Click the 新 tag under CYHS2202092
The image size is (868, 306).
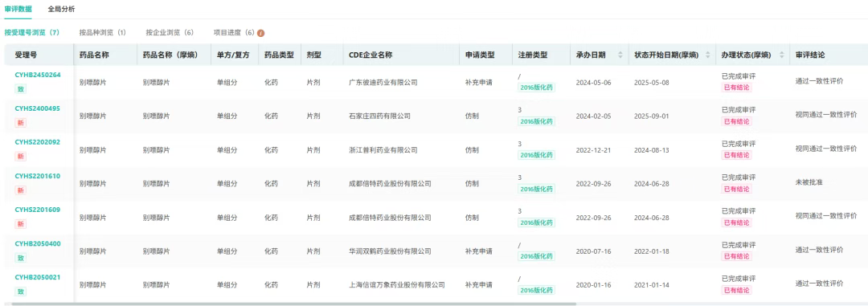(x=20, y=157)
